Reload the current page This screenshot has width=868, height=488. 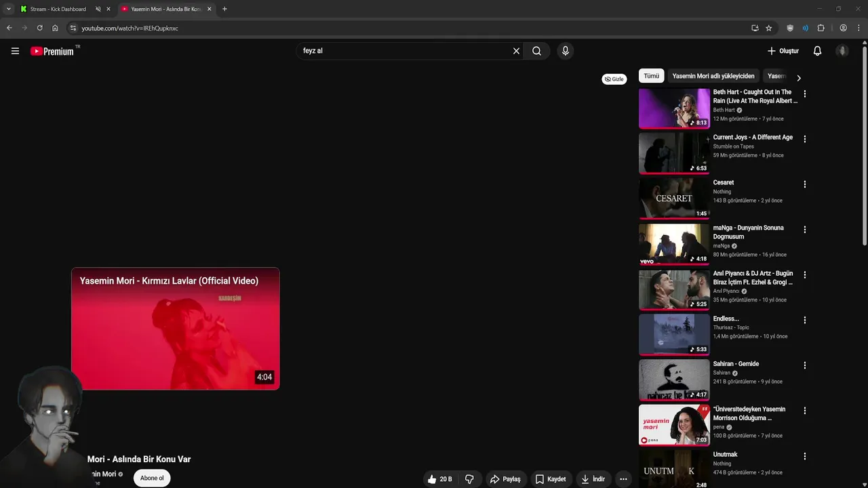pyautogui.click(x=39, y=28)
